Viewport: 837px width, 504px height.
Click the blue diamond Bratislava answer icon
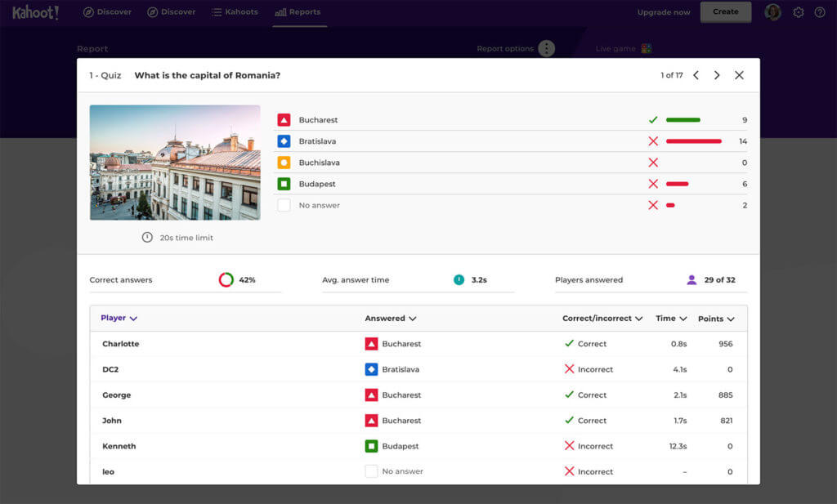pyautogui.click(x=284, y=141)
